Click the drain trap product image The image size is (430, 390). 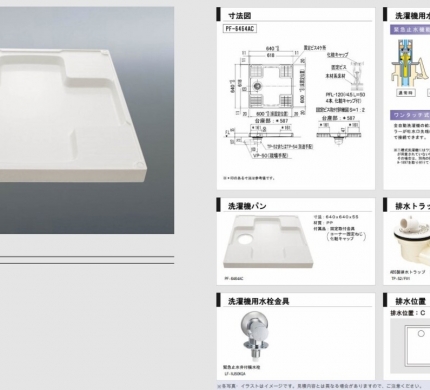411,241
